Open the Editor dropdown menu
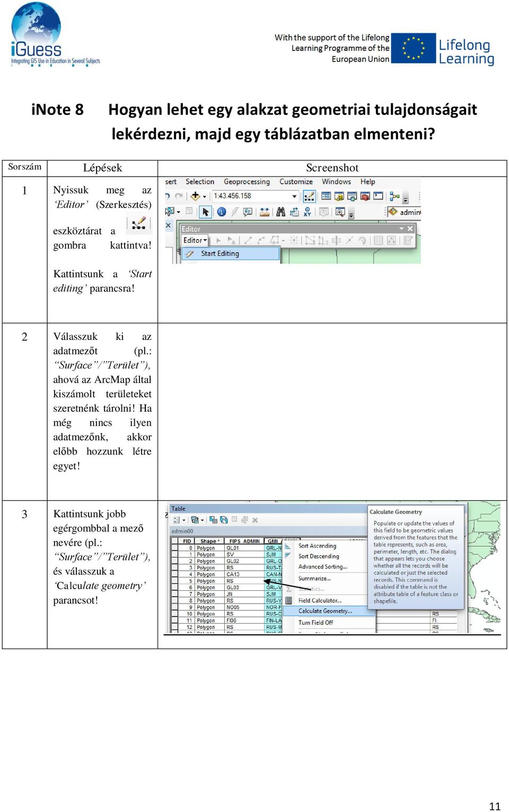This screenshot has width=509, height=812. [x=195, y=240]
